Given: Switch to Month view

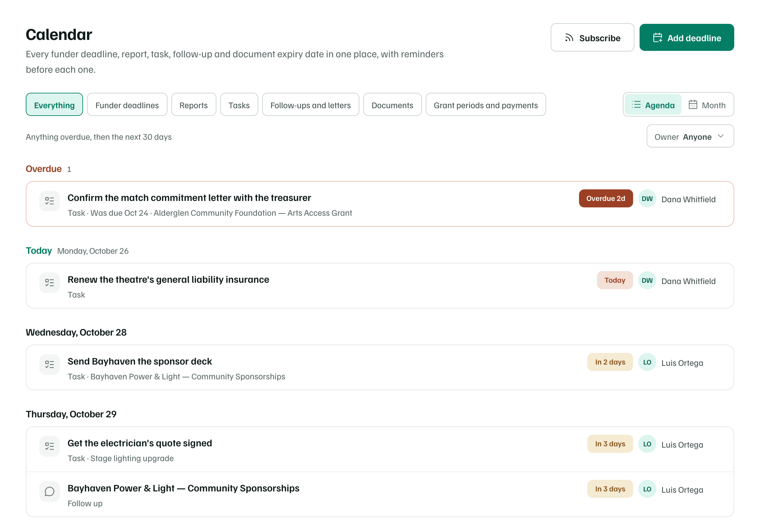Looking at the screenshot, I should click(x=707, y=105).
